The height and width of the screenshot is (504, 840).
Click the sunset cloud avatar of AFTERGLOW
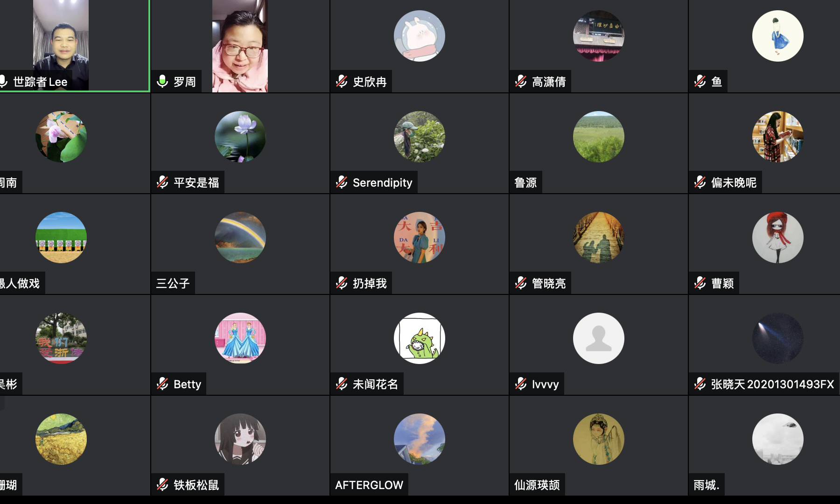pyautogui.click(x=420, y=439)
